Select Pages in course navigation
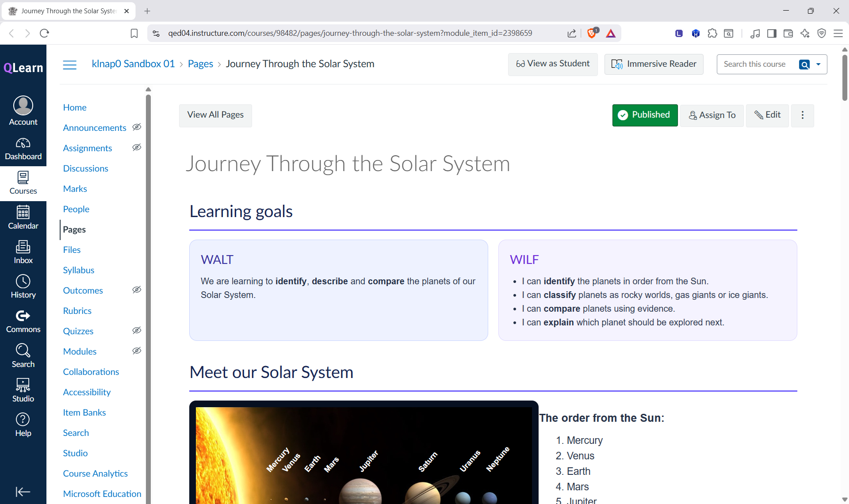 (74, 229)
